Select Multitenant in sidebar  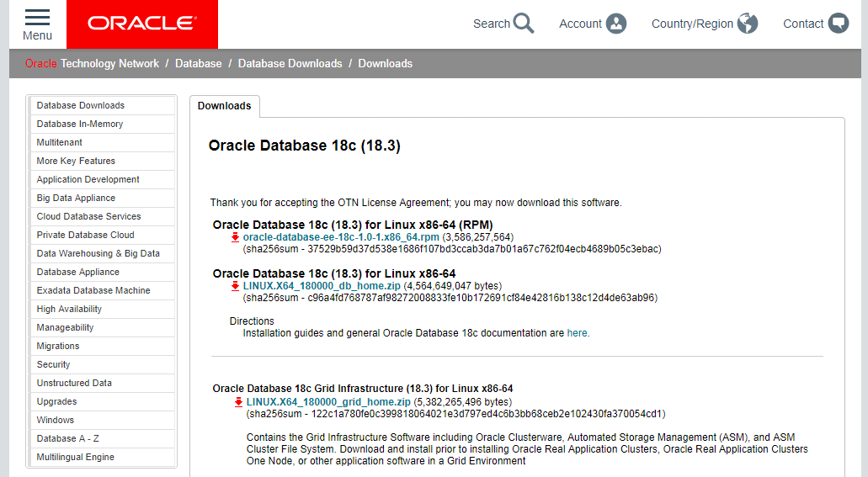coord(102,142)
